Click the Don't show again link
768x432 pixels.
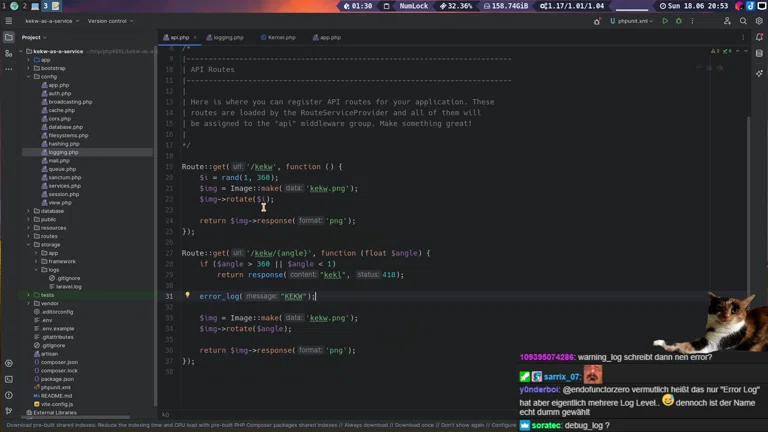[x=463, y=425]
